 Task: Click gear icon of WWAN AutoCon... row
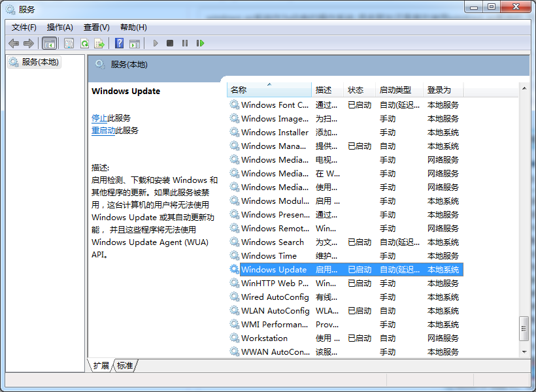[234, 351]
